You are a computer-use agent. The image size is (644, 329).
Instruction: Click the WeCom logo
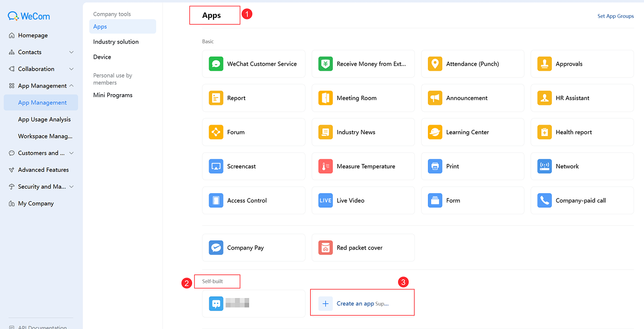(x=29, y=16)
